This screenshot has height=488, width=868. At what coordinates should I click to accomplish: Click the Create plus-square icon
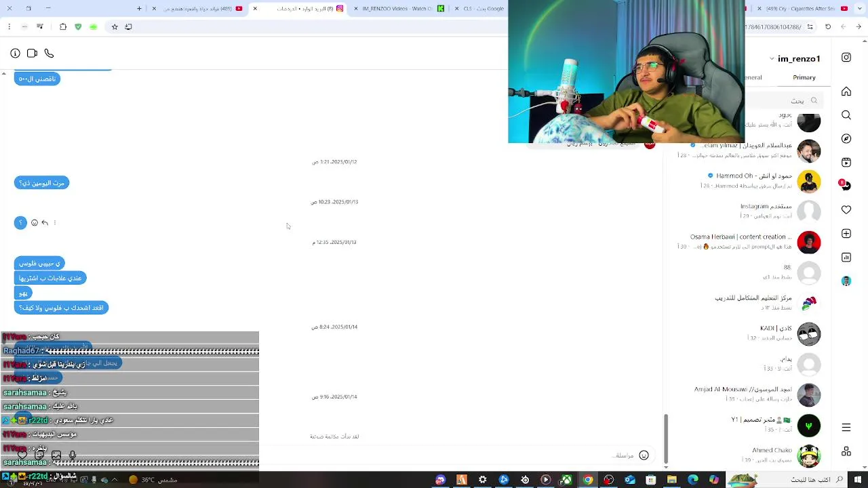pyautogui.click(x=846, y=234)
